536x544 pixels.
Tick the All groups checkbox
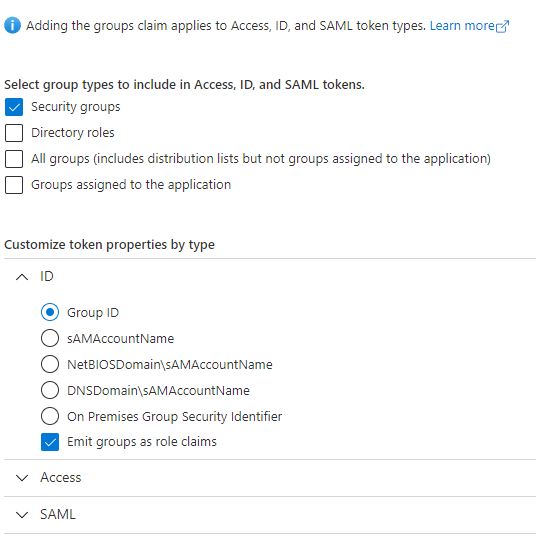(x=14, y=159)
